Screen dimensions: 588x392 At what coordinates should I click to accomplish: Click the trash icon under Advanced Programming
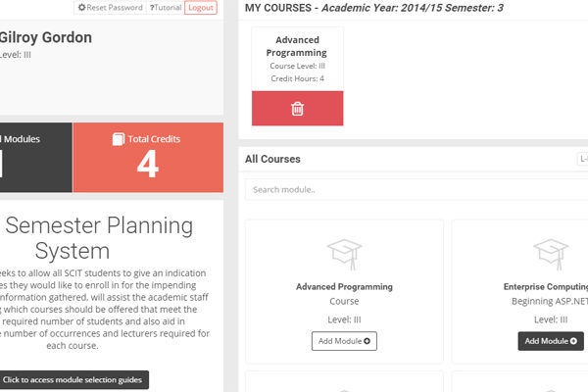297,109
